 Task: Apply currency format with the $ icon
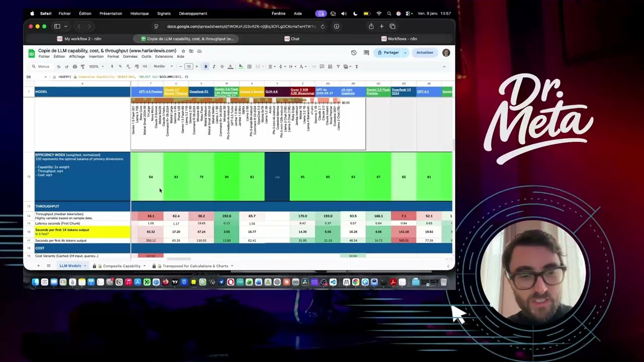click(x=112, y=66)
